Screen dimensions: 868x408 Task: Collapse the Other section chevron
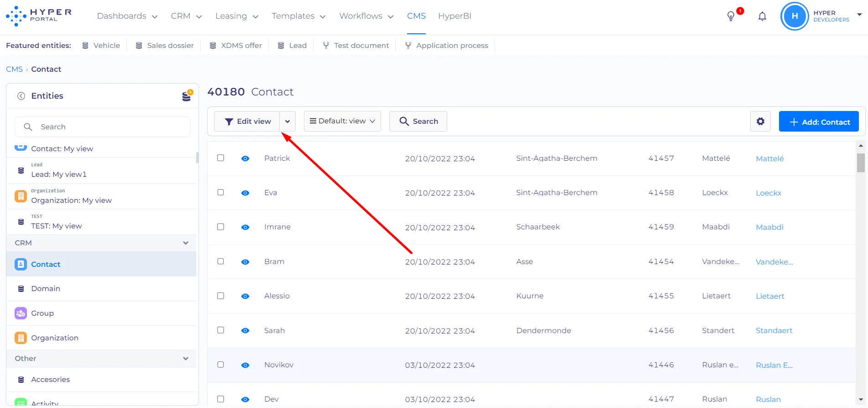pos(186,359)
